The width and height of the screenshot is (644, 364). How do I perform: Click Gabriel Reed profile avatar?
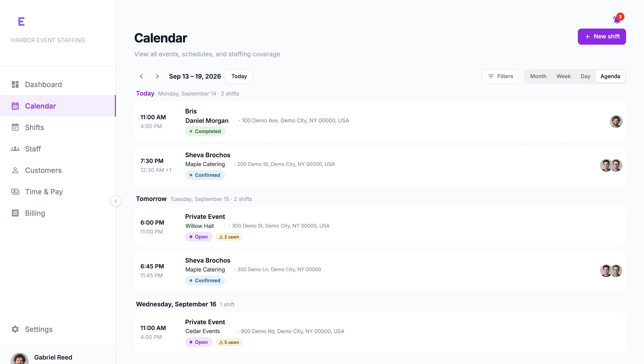[x=19, y=358]
